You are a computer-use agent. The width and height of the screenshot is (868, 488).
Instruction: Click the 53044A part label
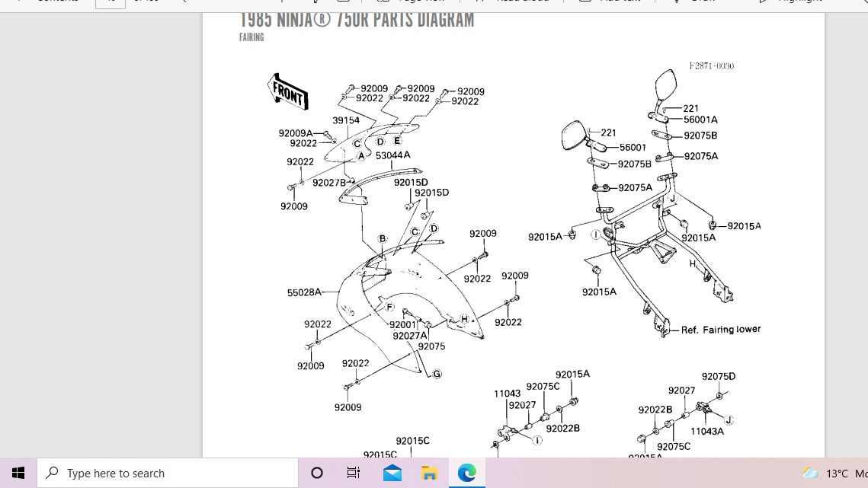tap(392, 155)
